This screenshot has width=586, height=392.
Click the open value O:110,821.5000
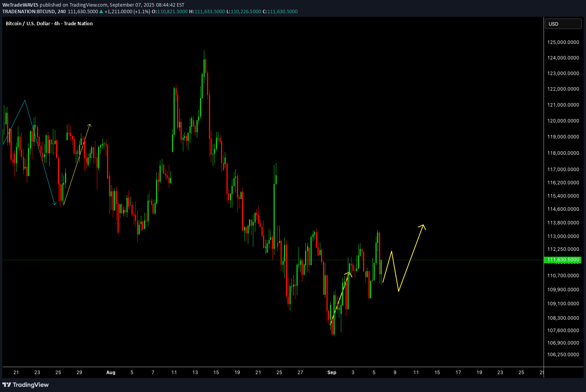pos(170,12)
